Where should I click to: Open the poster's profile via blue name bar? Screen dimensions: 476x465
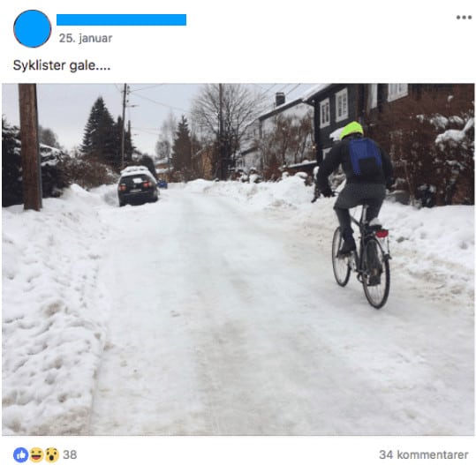122,19
